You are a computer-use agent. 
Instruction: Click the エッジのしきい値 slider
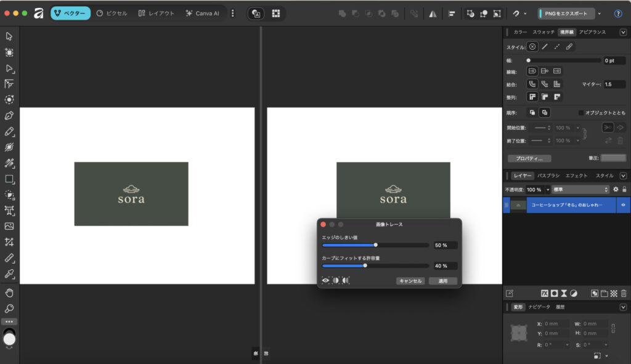[x=375, y=245]
